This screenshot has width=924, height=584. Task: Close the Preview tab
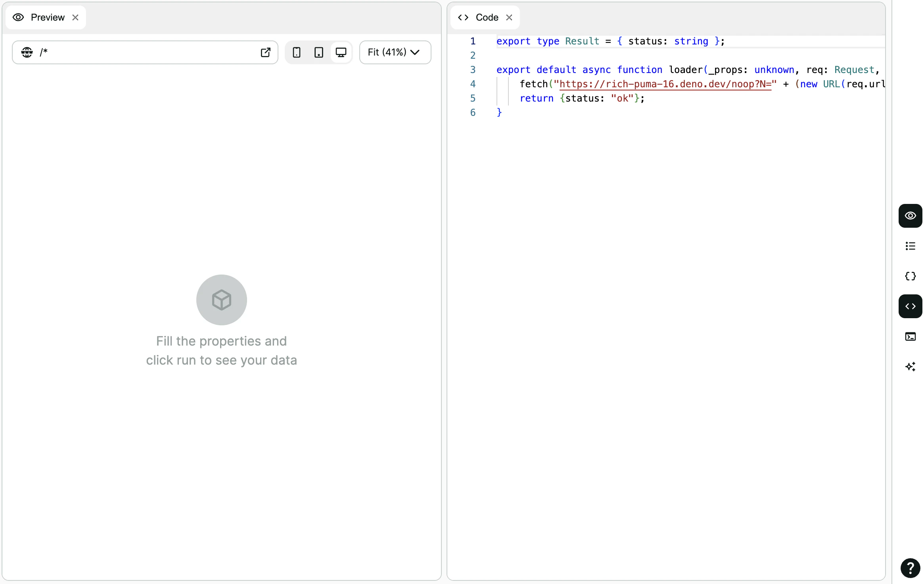(75, 17)
